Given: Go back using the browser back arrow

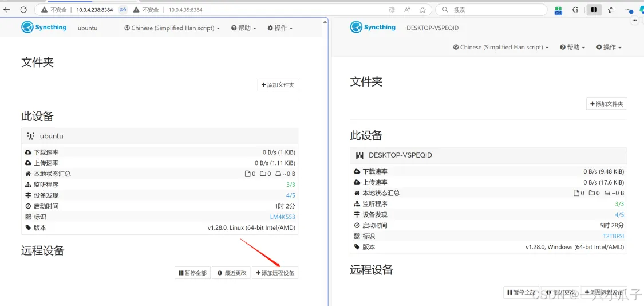Looking at the screenshot, I should pos(7,10).
